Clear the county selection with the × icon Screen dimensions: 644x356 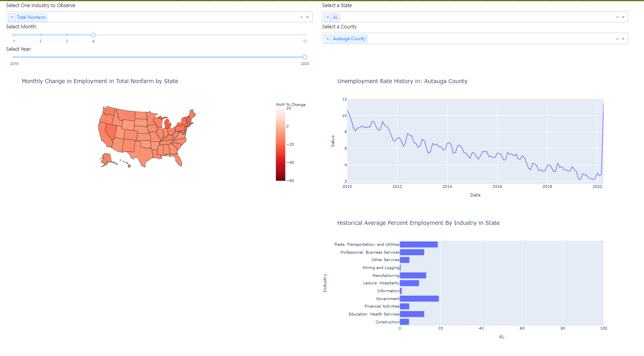pos(617,38)
